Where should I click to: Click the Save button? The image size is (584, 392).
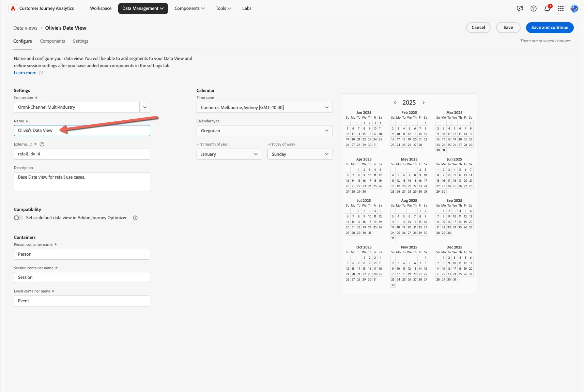coord(508,28)
